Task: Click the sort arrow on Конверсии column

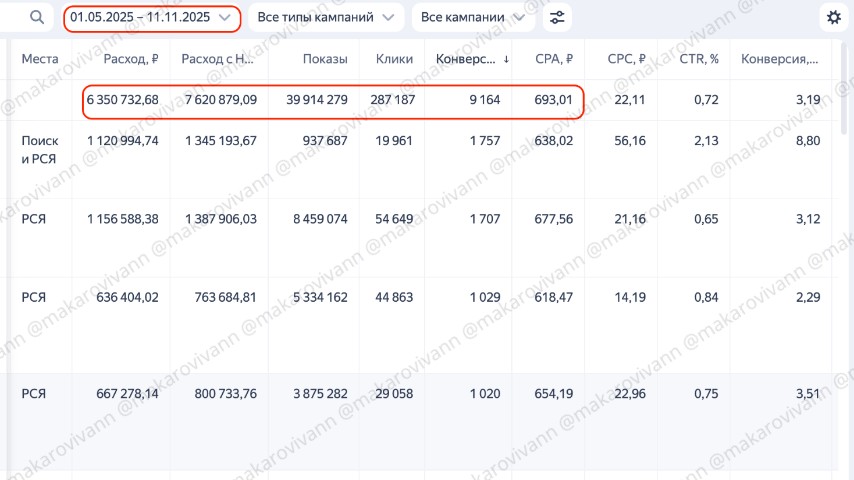Action: tap(506, 59)
